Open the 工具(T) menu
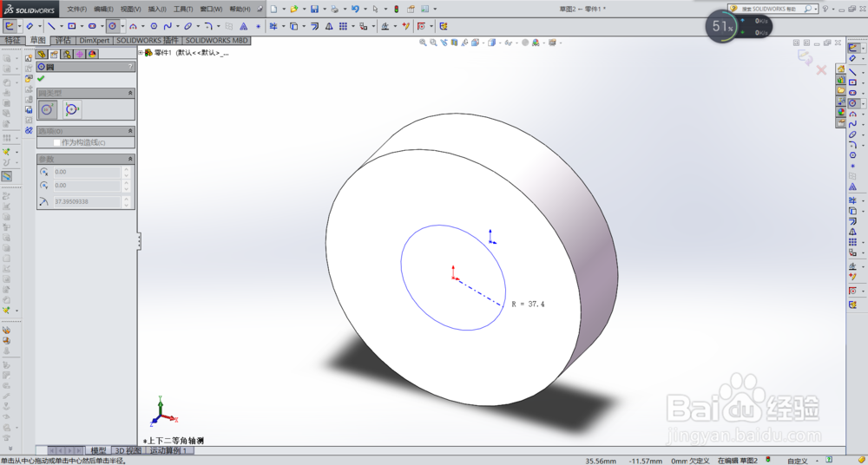This screenshot has width=868, height=465. [x=183, y=9]
